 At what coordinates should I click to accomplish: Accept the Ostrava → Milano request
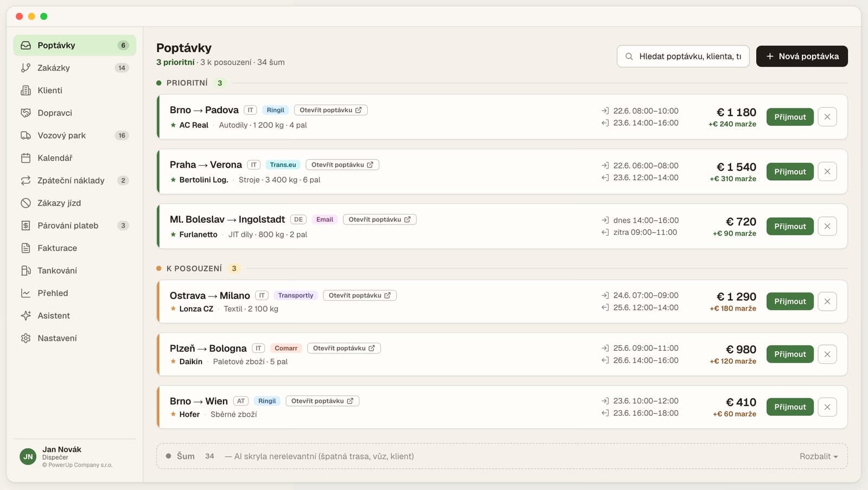coord(790,301)
